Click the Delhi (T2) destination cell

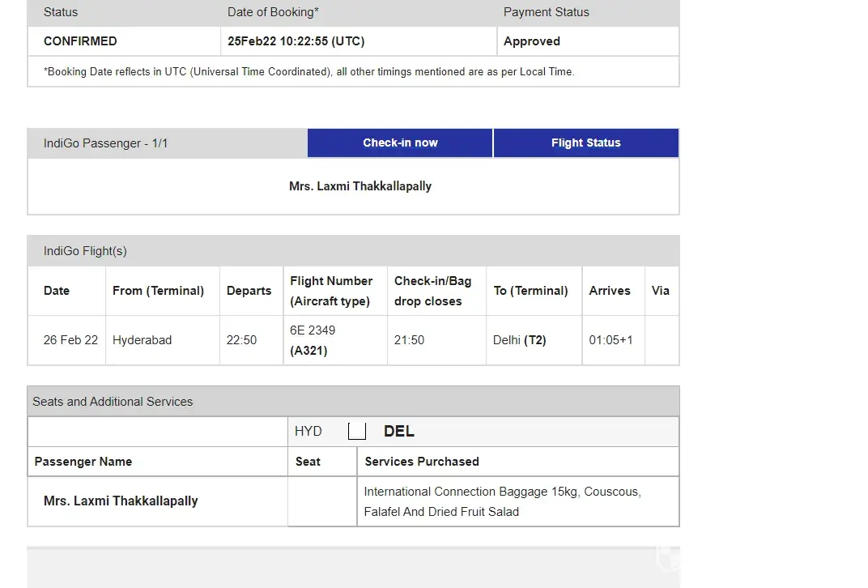click(x=520, y=340)
